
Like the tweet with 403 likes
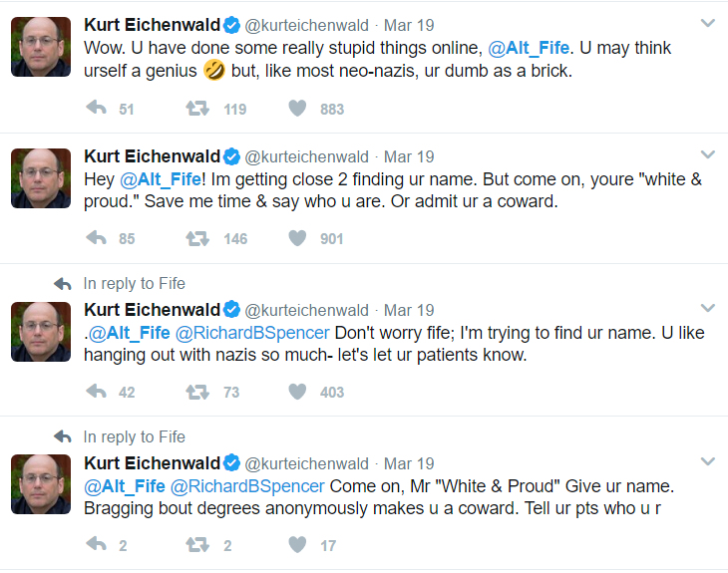297,392
